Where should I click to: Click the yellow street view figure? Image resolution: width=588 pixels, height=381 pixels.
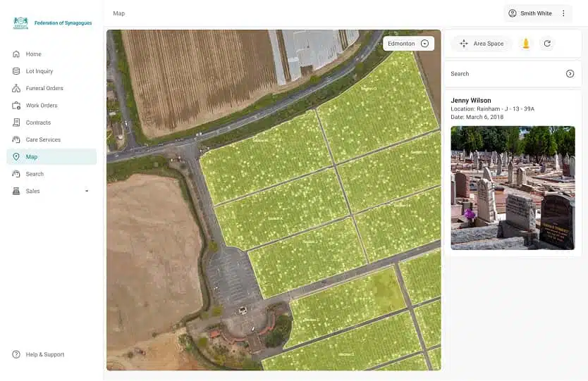pos(526,44)
